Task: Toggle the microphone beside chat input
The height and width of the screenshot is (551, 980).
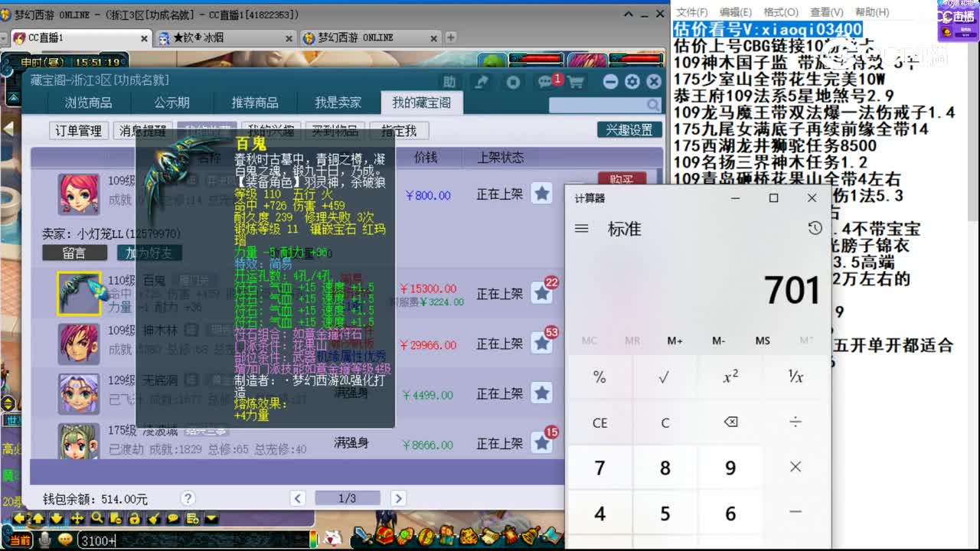Action: 45,540
